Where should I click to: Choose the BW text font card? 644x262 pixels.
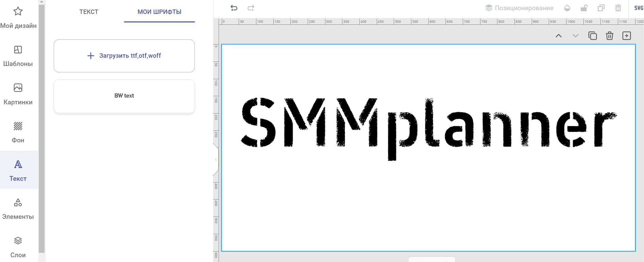(x=124, y=96)
